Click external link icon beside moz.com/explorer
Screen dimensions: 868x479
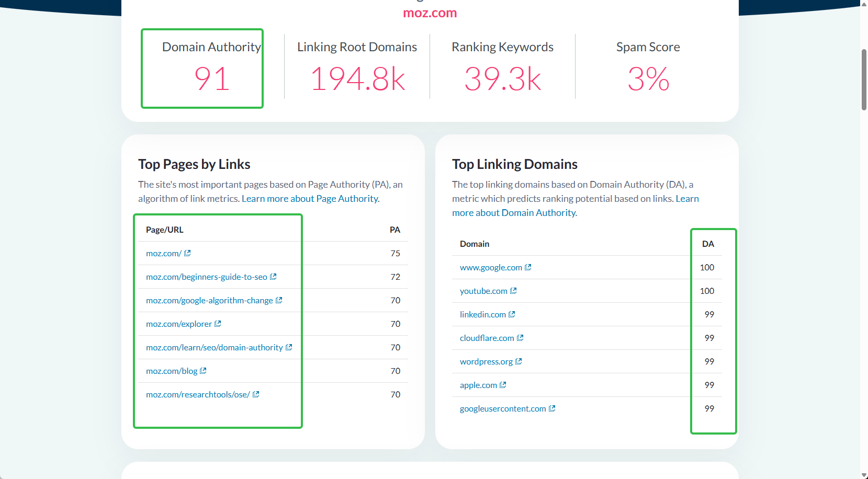[x=218, y=324]
